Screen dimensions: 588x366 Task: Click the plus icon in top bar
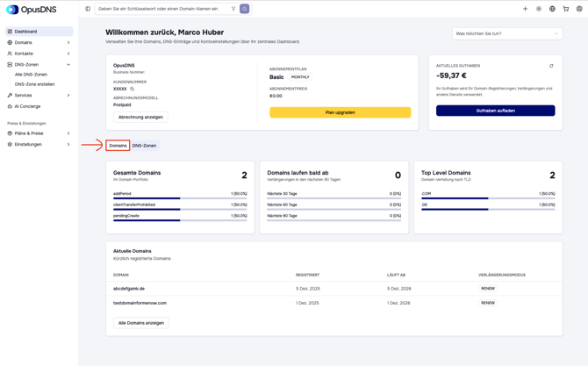coord(525,9)
